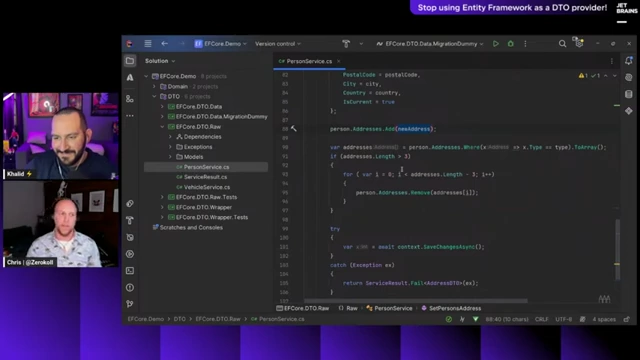The image size is (640, 360).
Task: Open editor tab options menu
Action: tap(611, 61)
